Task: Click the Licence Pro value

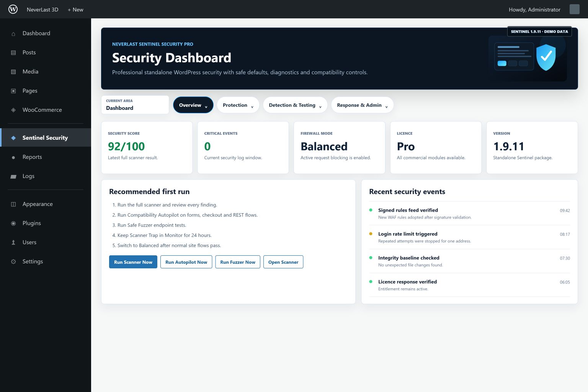Action: pyautogui.click(x=406, y=146)
